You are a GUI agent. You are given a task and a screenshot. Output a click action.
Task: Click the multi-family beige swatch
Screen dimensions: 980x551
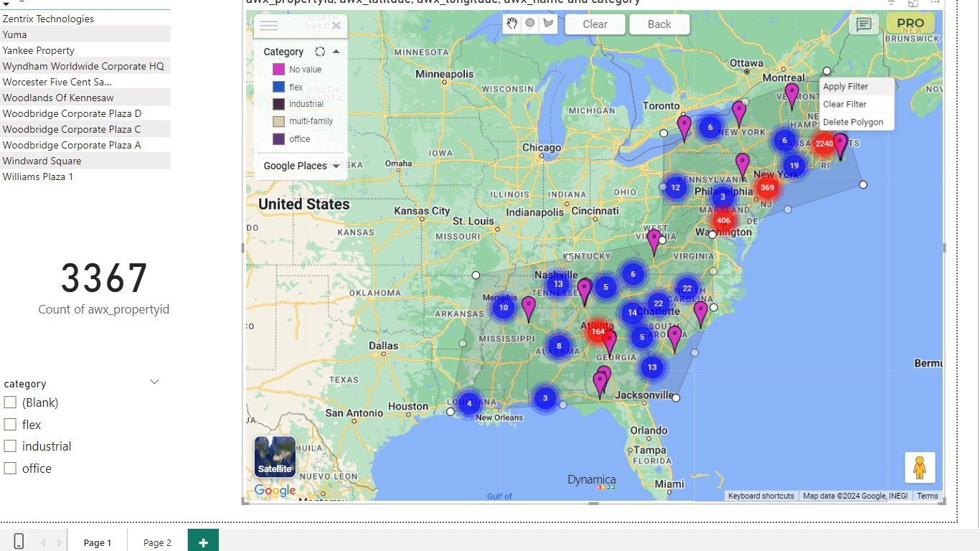point(278,121)
